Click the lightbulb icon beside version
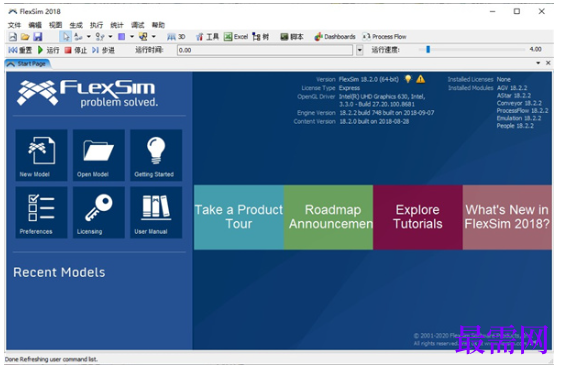Viewport: 567px width, 371px height. (x=408, y=79)
